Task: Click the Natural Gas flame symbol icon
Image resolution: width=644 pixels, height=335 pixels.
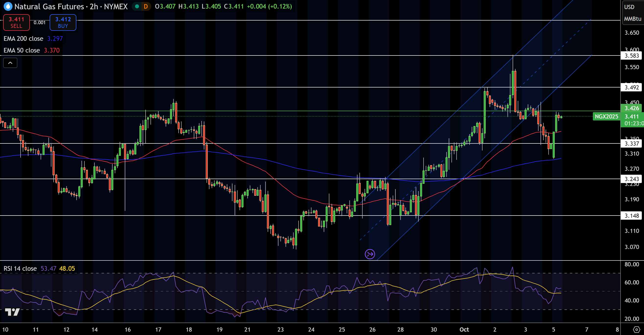Action: click(8, 7)
